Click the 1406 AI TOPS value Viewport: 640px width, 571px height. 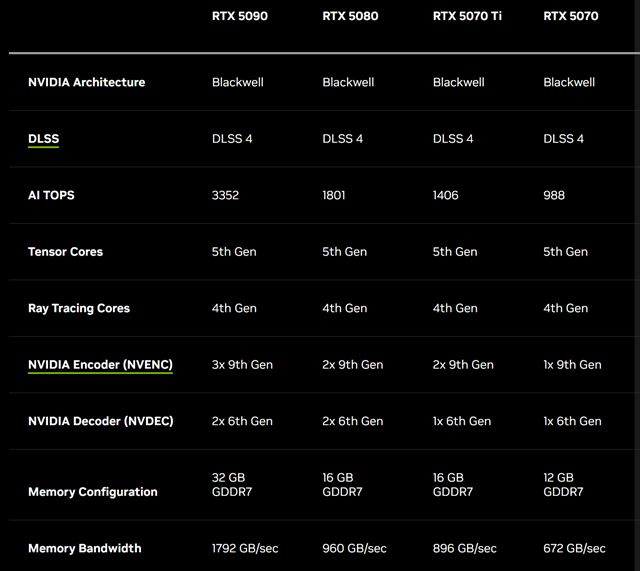click(x=446, y=195)
